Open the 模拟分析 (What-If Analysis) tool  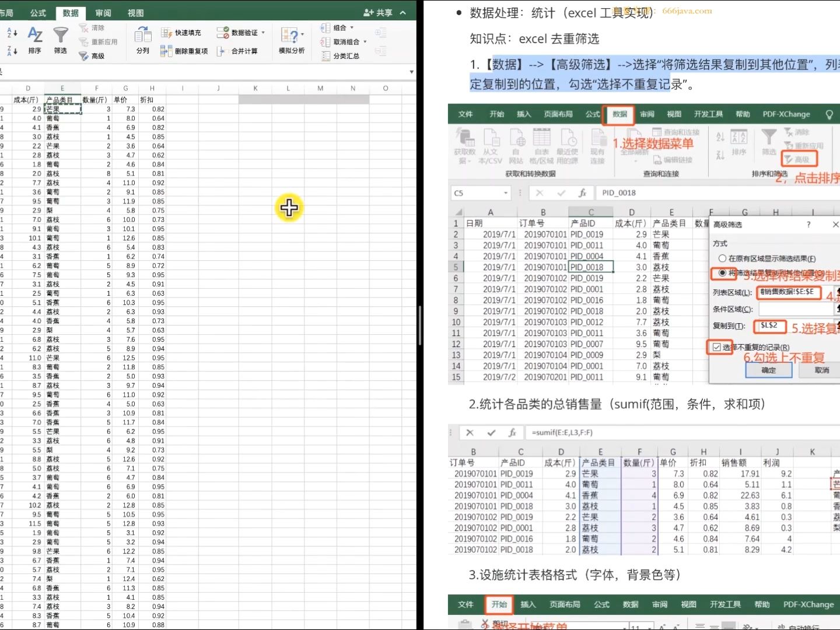click(x=290, y=41)
